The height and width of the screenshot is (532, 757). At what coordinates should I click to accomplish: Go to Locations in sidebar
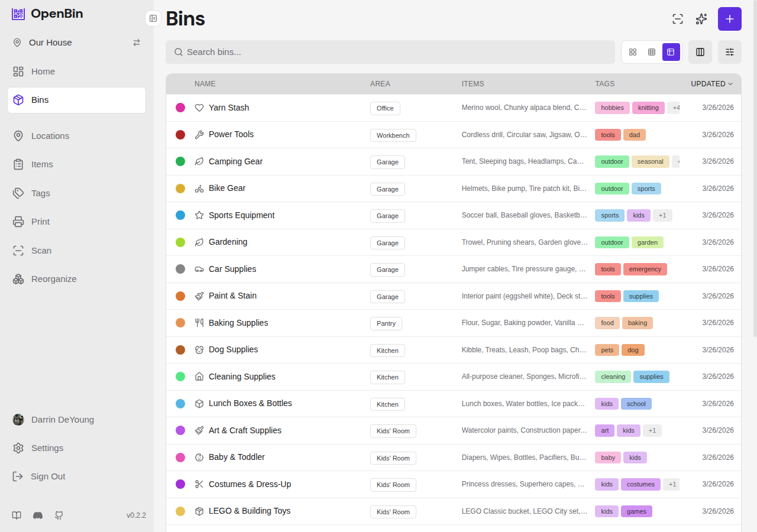[50, 136]
